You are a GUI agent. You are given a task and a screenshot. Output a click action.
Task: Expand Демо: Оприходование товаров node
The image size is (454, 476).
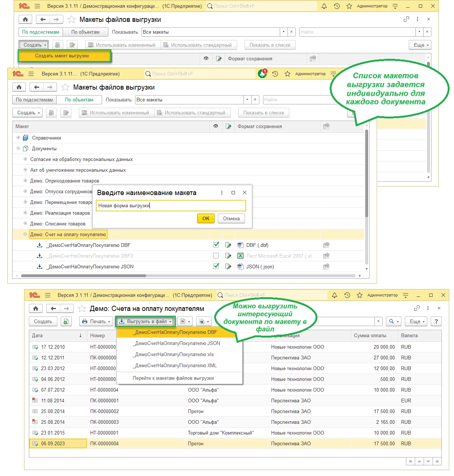[x=25, y=181]
